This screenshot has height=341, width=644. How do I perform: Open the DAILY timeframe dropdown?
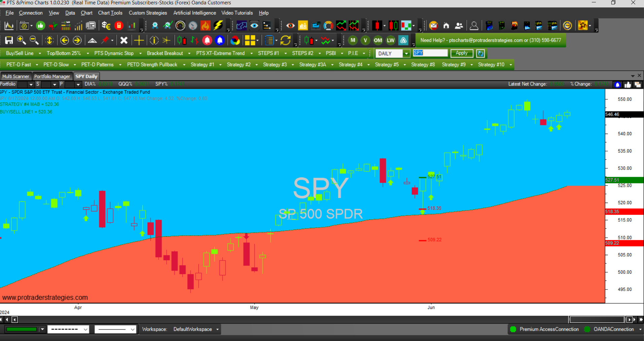(x=406, y=54)
